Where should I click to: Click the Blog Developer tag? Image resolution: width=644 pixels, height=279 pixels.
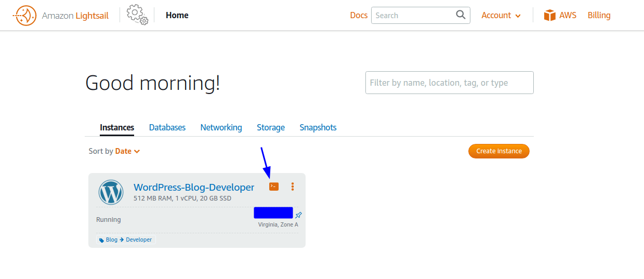coord(126,240)
